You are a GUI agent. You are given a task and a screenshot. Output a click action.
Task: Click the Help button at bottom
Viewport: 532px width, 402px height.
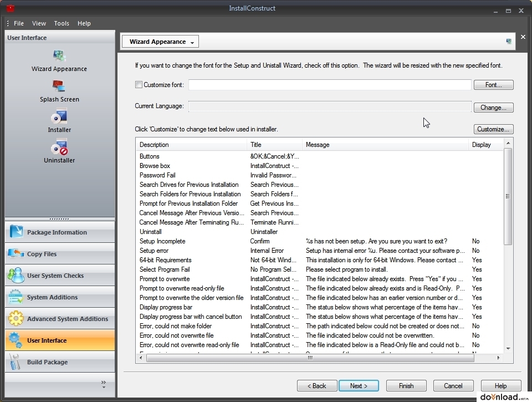pyautogui.click(x=501, y=386)
